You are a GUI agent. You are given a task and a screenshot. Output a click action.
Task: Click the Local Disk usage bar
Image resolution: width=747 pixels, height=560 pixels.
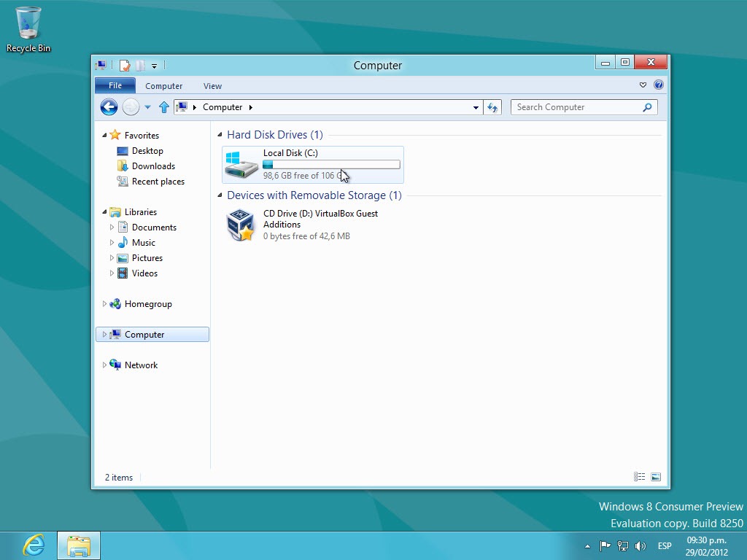tap(331, 164)
